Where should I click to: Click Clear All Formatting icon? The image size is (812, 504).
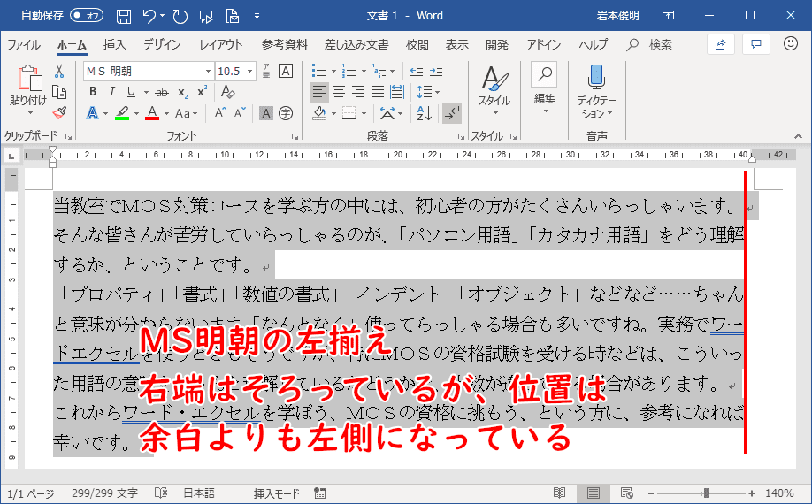pos(227,92)
